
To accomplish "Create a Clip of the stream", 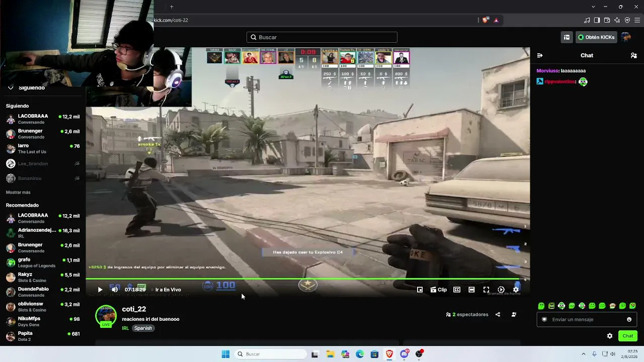I will [x=438, y=290].
